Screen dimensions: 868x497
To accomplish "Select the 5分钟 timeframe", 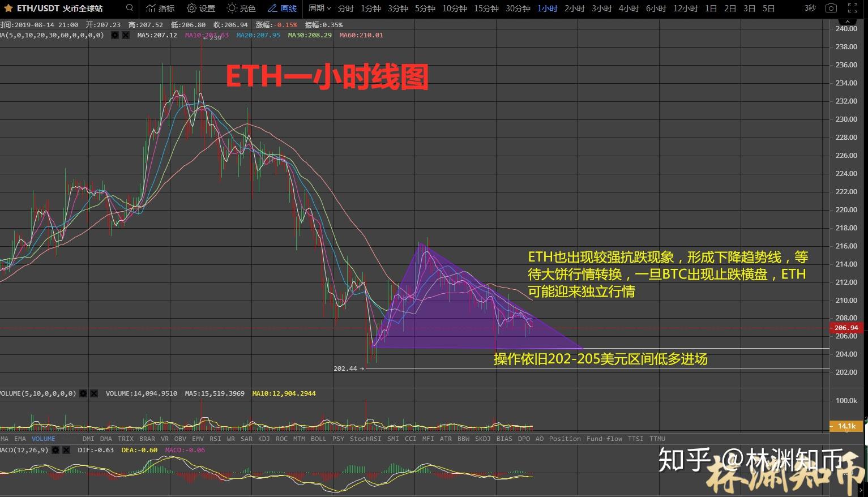I will 425,8.
